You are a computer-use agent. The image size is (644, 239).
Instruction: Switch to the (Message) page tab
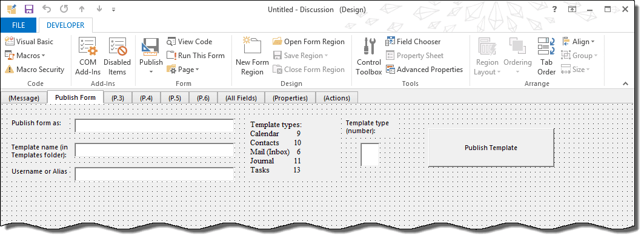(24, 97)
